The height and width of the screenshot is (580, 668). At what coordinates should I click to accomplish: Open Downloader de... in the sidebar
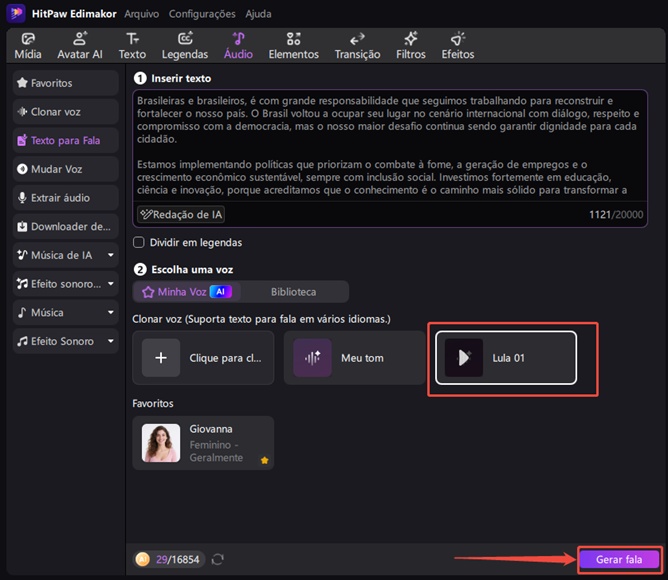(x=66, y=226)
